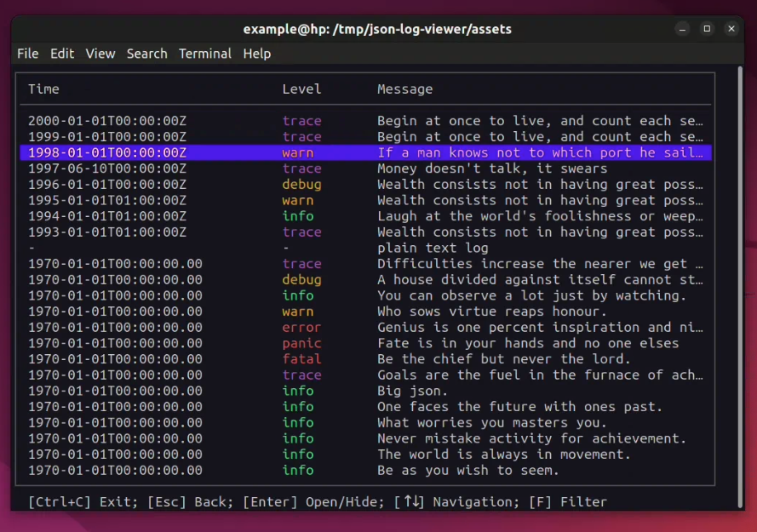The width and height of the screenshot is (757, 532).
Task: Open the View menu
Action: [100, 54]
